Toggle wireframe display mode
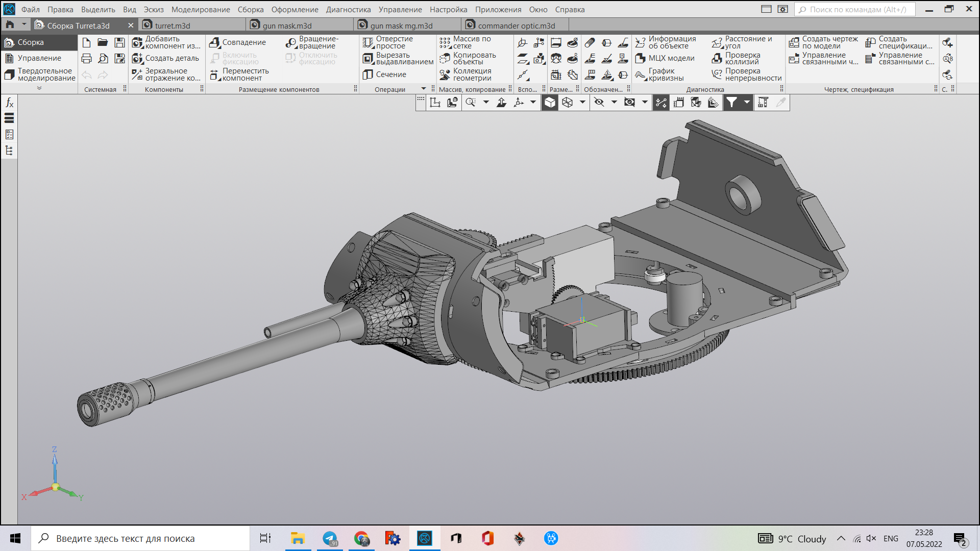Viewport: 980px width, 551px height. [x=567, y=103]
